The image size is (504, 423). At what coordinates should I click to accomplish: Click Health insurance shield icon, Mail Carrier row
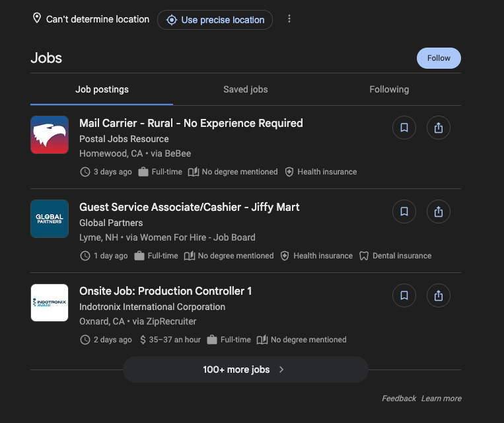pos(289,172)
